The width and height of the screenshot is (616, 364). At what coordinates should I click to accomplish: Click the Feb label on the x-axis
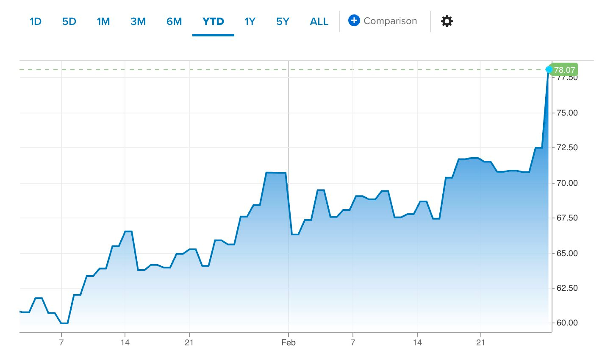coord(289,342)
